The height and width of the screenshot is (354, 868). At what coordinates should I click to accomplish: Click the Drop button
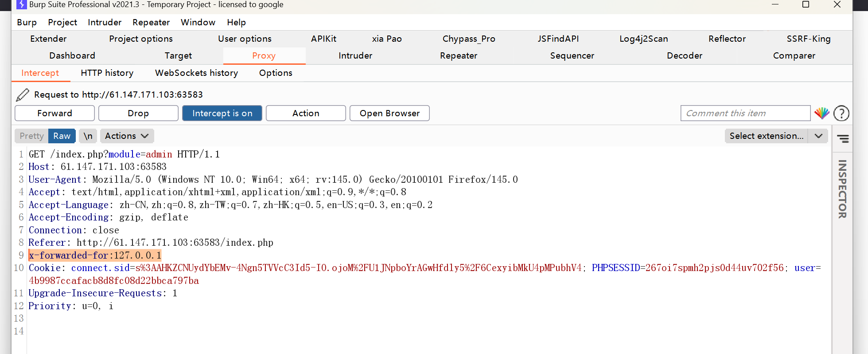pyautogui.click(x=138, y=113)
